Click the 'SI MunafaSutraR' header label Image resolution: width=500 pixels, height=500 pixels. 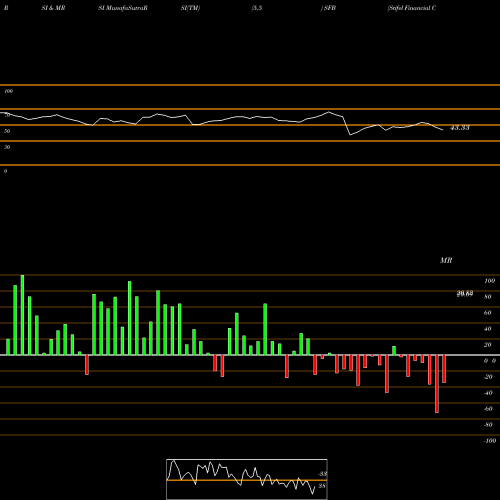click(123, 8)
